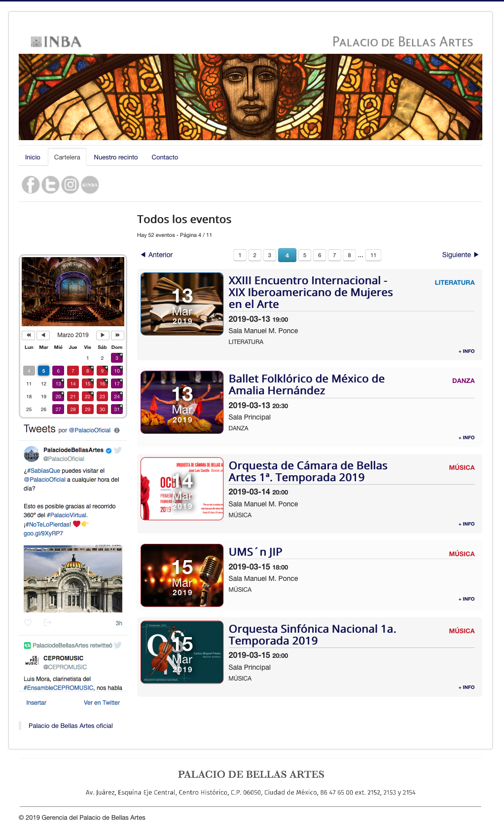Go to previous year in calendar
Image resolution: width=504 pixels, height=836 pixels.
(x=29, y=335)
